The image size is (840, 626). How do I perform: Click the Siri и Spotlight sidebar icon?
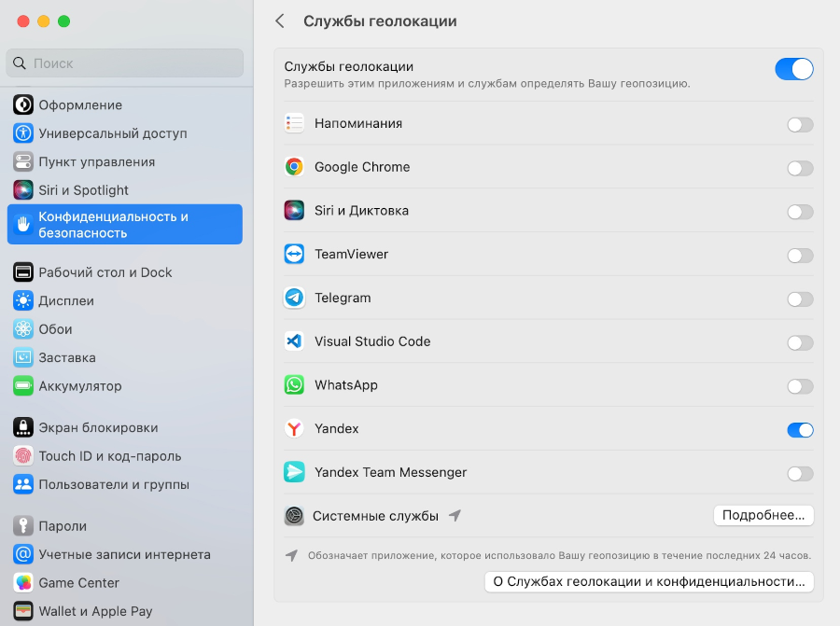(x=23, y=190)
